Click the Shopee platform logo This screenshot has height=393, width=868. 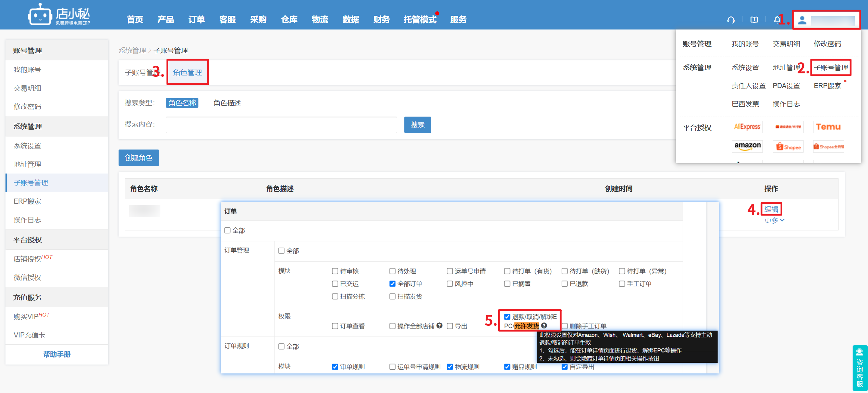788,147
